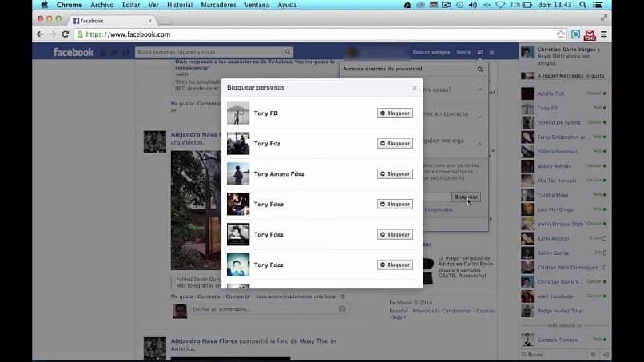
Task: Search within Accesos directos de privacidad
Action: (x=480, y=70)
